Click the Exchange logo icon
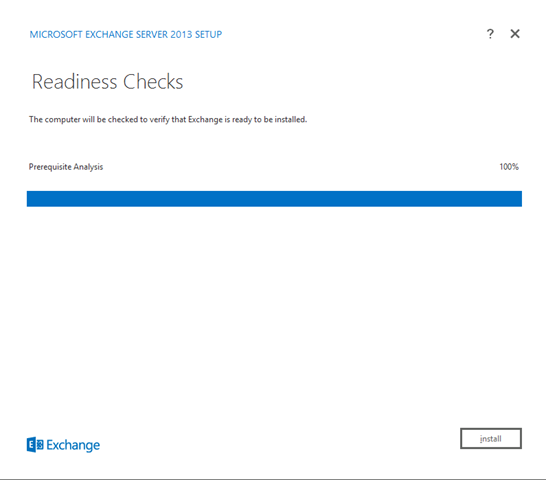Image resolution: width=546 pixels, height=480 pixels. coord(35,445)
